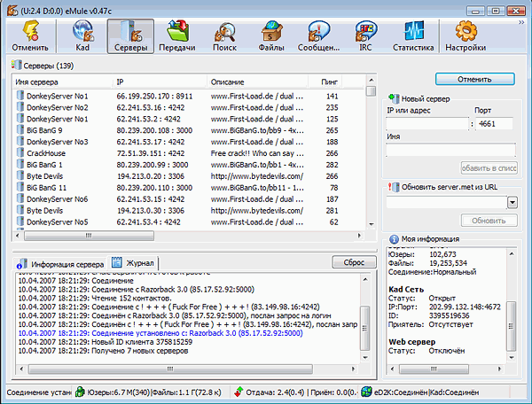Click the Обновить server.met panel icon
This screenshot has width=532, height=404.
coord(394,187)
